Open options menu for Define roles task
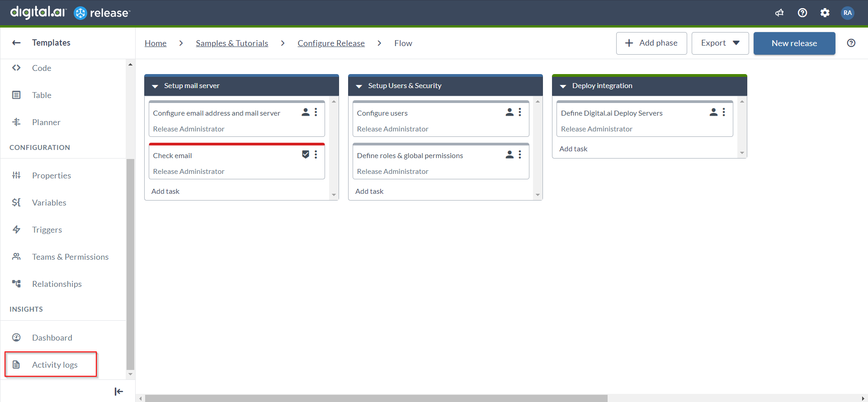The height and width of the screenshot is (402, 868). point(520,154)
